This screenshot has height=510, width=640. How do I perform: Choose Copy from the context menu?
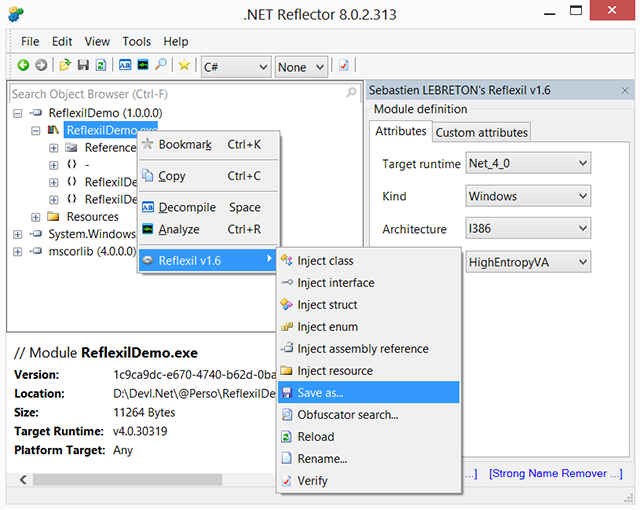coord(209,176)
